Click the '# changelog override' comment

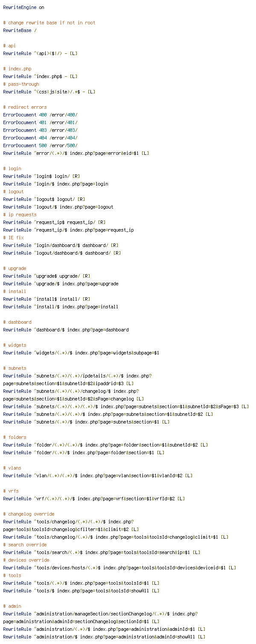(x=29, y=514)
